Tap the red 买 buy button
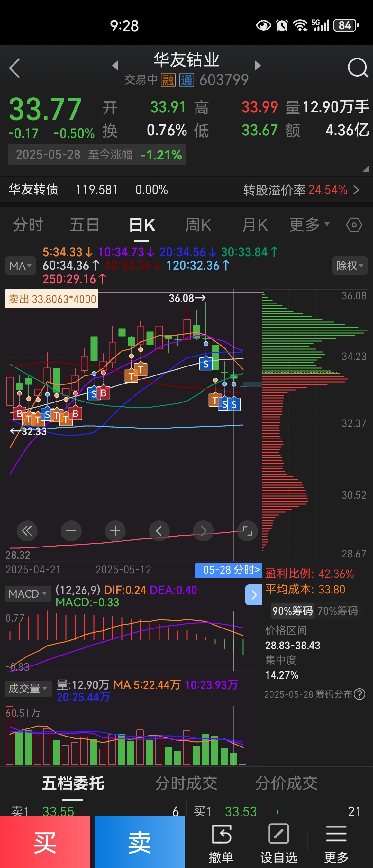This screenshot has width=373, height=868. (x=45, y=842)
